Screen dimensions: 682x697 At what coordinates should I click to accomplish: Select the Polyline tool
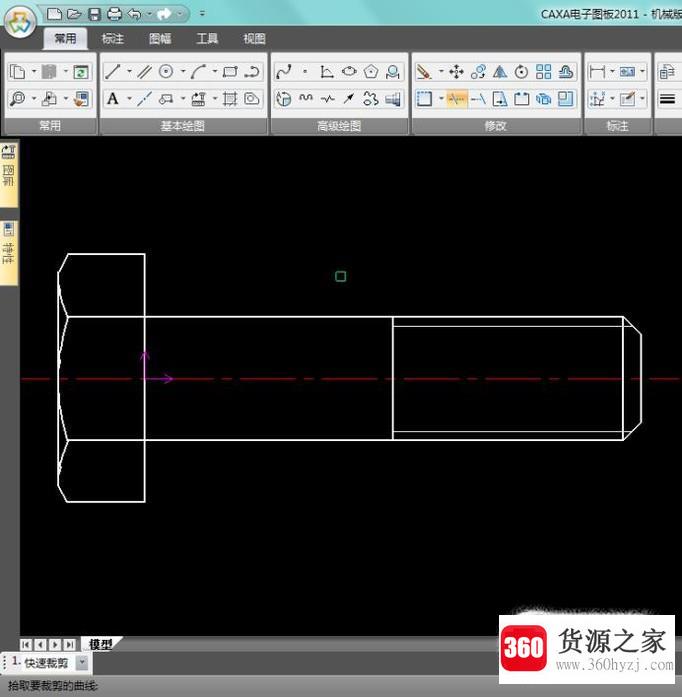coord(252,72)
